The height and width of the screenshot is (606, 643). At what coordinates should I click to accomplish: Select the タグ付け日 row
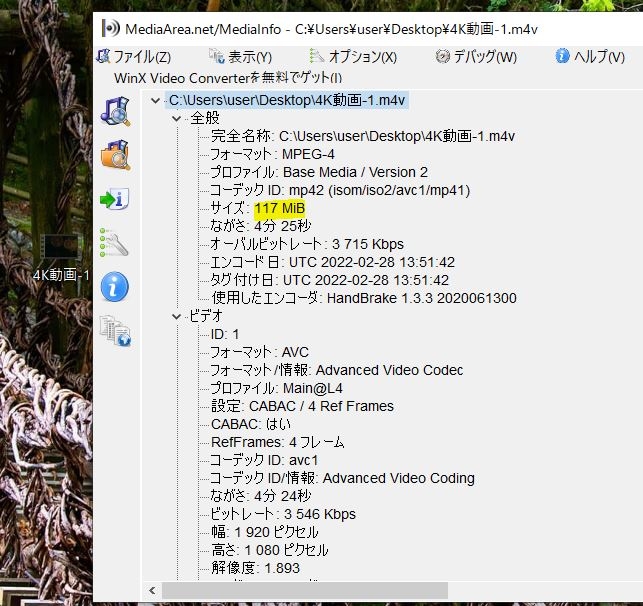click(x=330, y=280)
